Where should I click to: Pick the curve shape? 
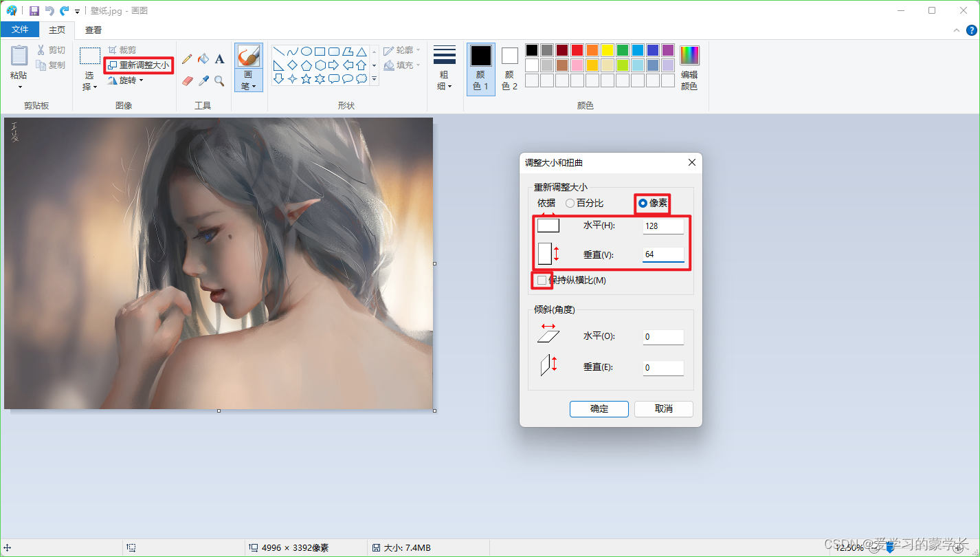(293, 52)
